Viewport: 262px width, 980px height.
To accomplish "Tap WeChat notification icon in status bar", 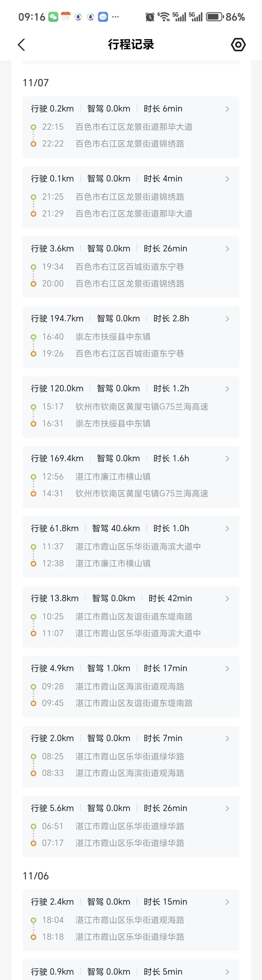I will (53, 17).
